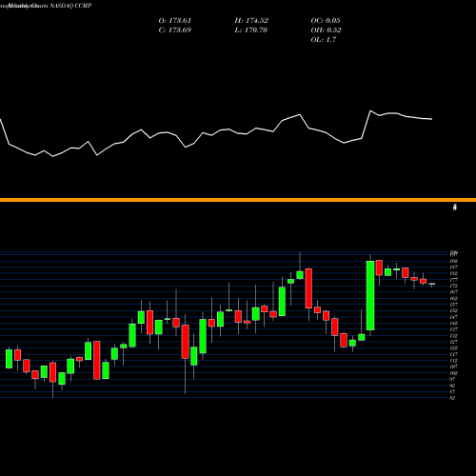This screenshot has width=476, height=476.
Task: Select the last small green candlestick at 173
Action: coord(432,284)
